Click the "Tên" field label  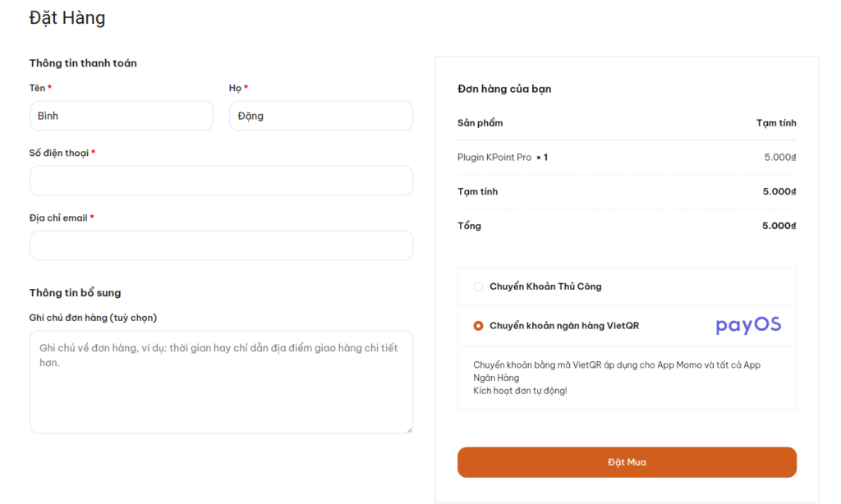(37, 88)
